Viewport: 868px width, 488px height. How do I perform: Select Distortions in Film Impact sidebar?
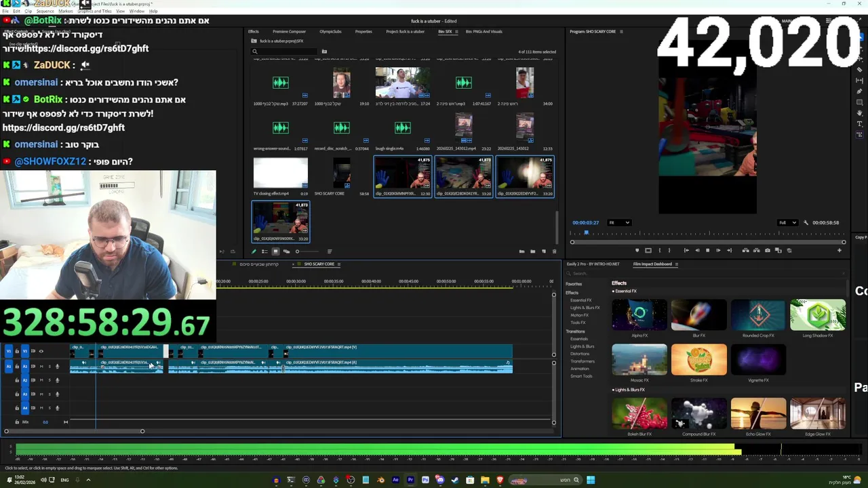(580, 354)
